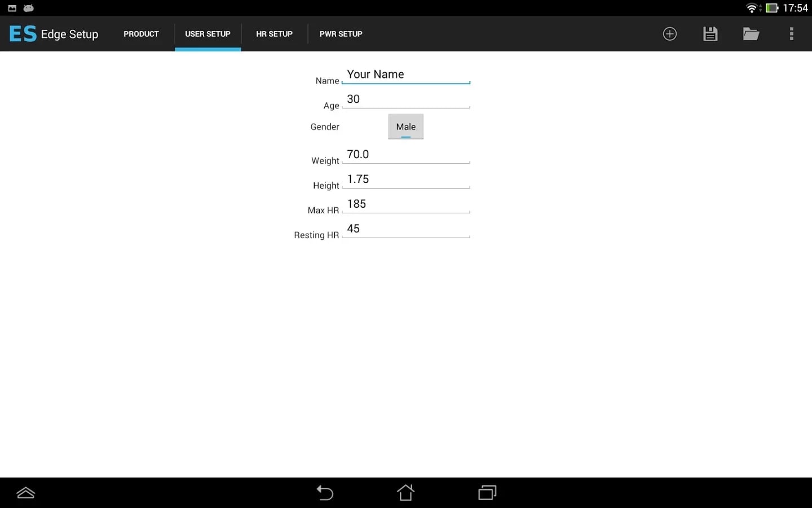Switch to the PRODUCT tab
The height and width of the screenshot is (508, 812).
click(141, 34)
